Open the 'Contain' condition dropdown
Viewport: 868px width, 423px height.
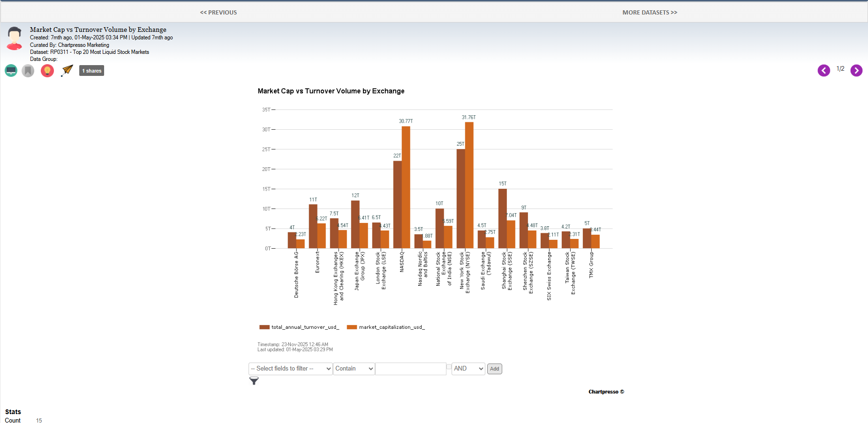point(354,369)
